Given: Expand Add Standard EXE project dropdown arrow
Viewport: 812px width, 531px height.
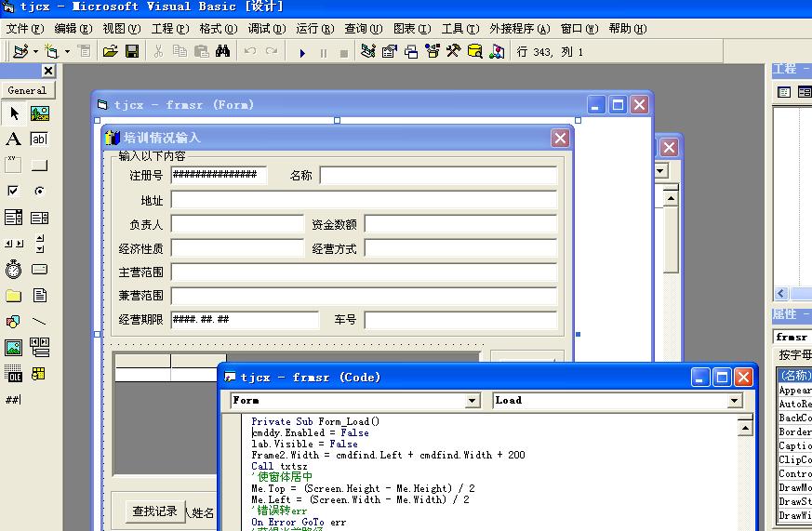Looking at the screenshot, I should click(x=35, y=52).
